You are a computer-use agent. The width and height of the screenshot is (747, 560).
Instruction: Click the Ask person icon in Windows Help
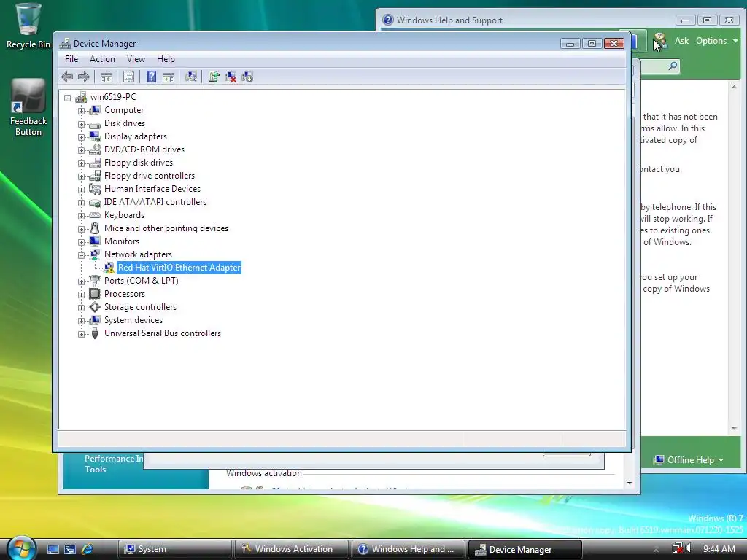tap(659, 41)
